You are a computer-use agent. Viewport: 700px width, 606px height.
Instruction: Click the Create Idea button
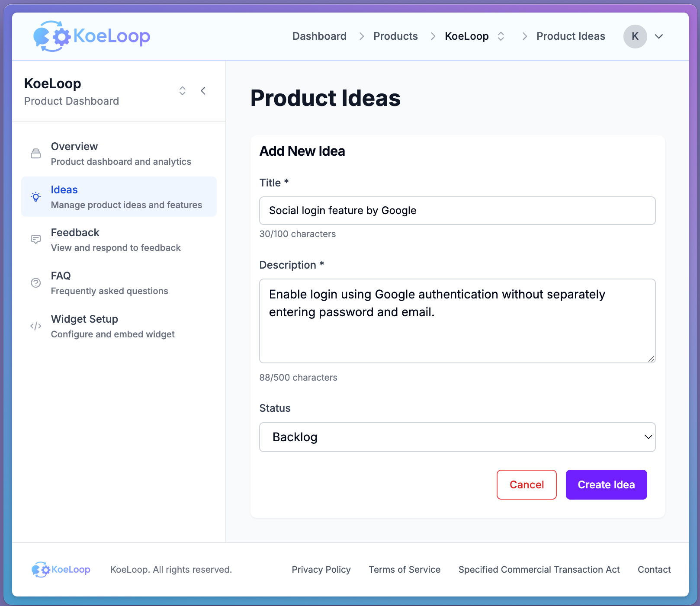606,484
